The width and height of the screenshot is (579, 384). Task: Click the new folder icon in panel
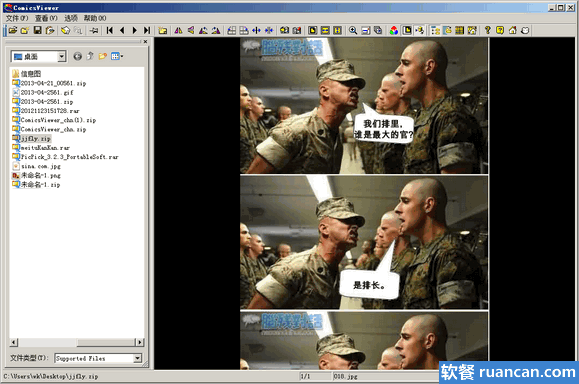103,56
